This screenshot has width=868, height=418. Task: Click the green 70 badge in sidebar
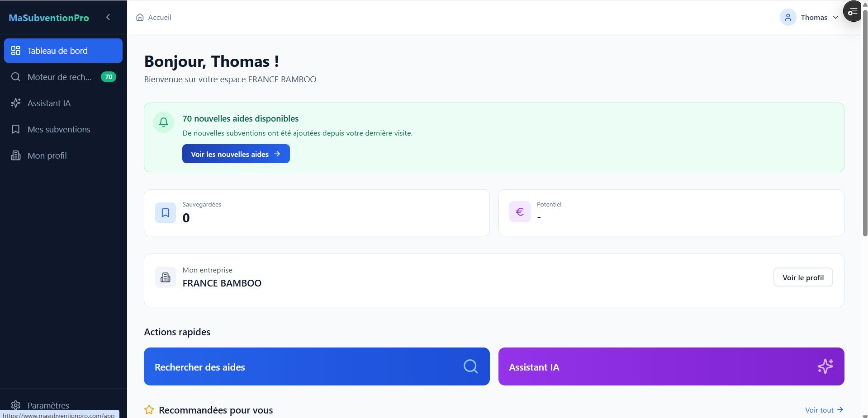coord(109,77)
